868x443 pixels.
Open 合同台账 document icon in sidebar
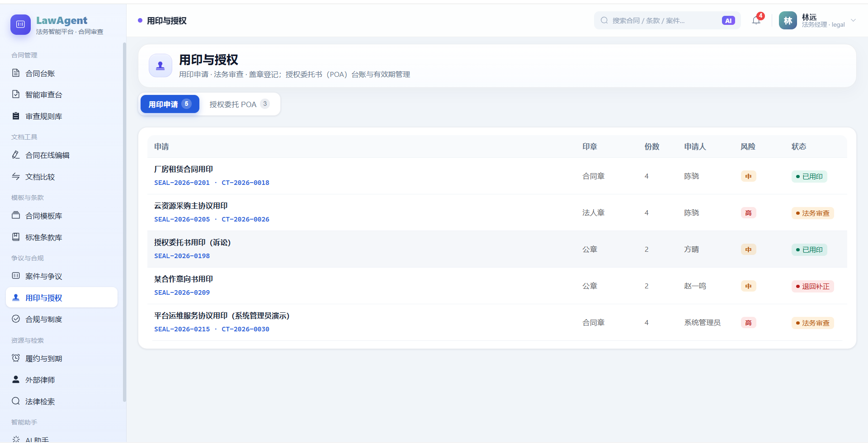pos(16,73)
